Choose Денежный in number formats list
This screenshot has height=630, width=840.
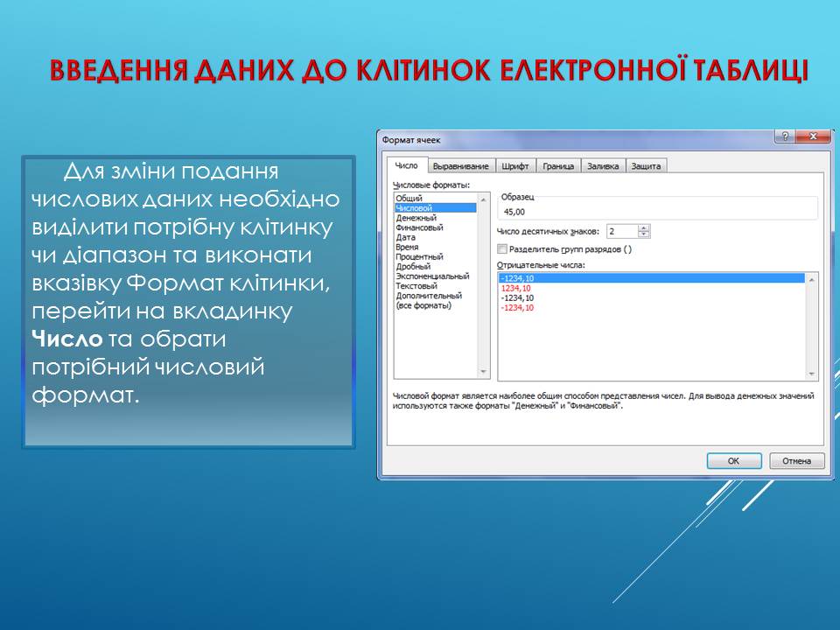[x=416, y=218]
